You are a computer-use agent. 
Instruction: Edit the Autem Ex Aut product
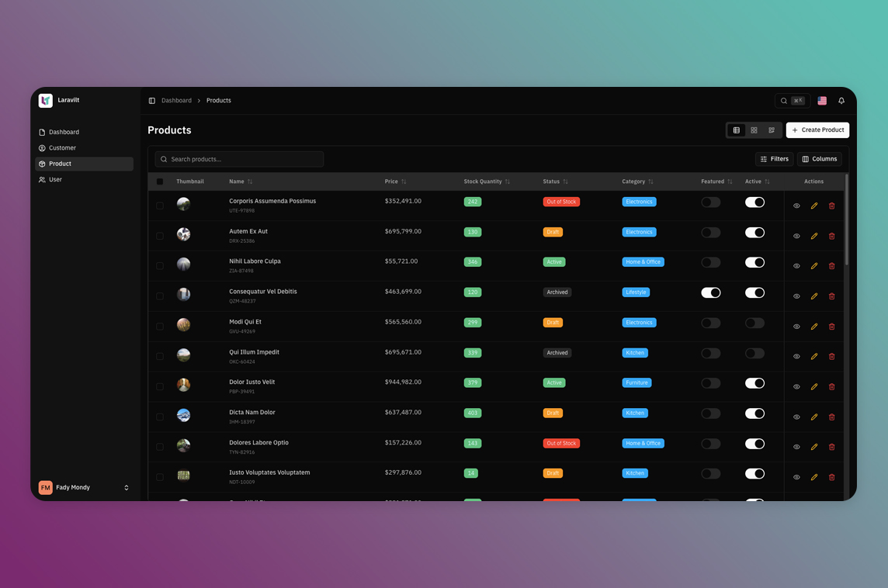click(814, 237)
